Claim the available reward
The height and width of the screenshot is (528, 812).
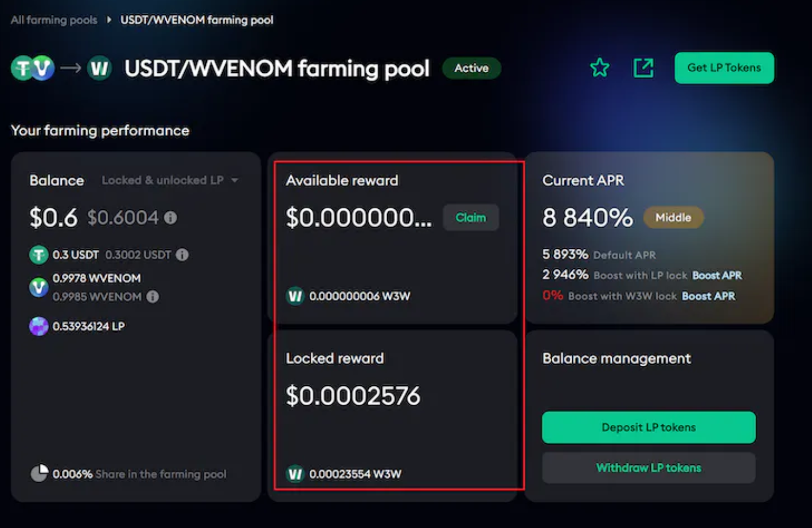tap(471, 218)
